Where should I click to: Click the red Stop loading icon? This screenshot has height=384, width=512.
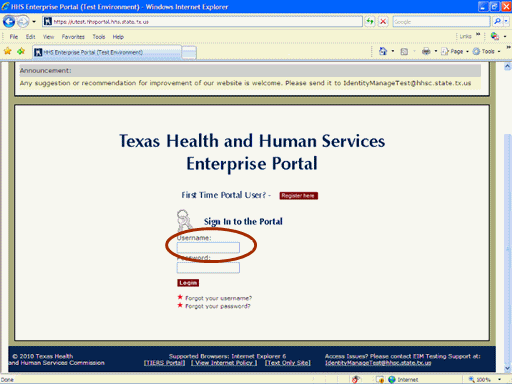point(383,22)
